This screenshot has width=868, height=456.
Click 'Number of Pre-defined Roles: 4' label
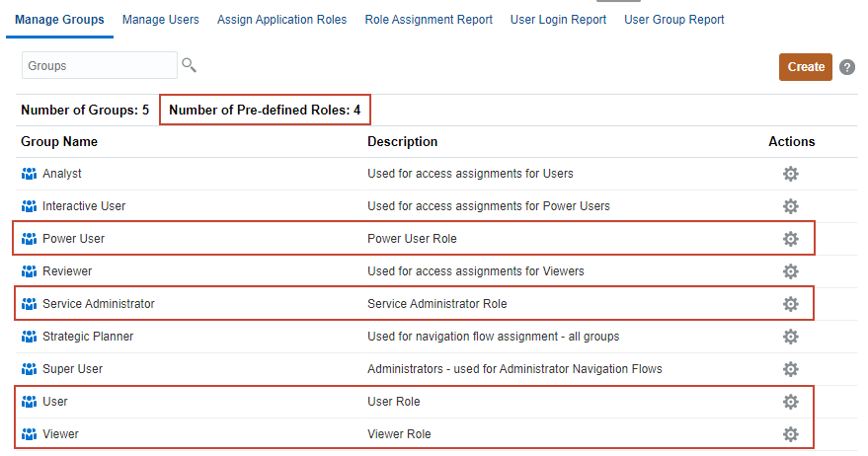coord(265,111)
